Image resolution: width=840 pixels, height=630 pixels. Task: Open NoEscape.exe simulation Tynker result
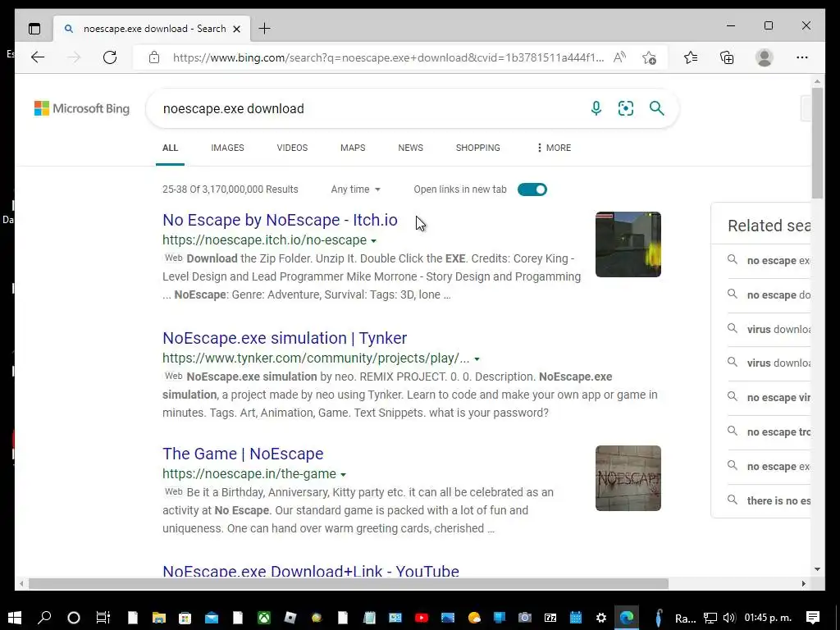285,338
